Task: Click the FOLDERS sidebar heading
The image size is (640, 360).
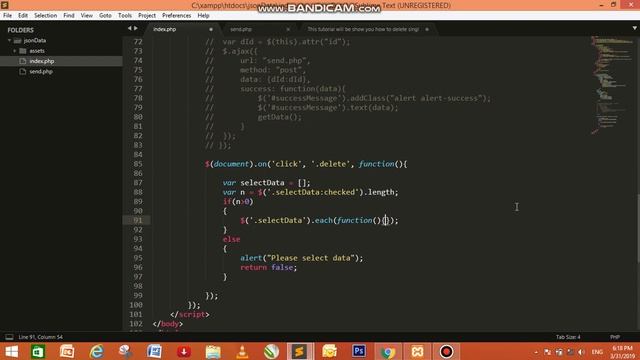Action: 20,30
